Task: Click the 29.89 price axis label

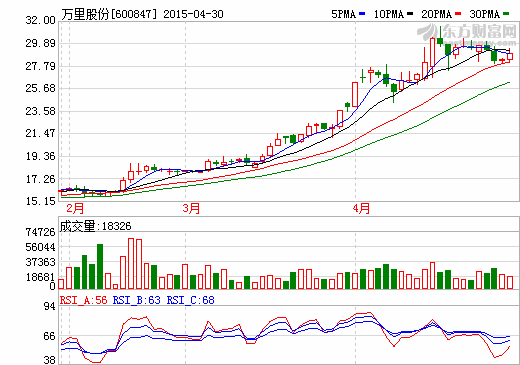Action: tap(40, 43)
